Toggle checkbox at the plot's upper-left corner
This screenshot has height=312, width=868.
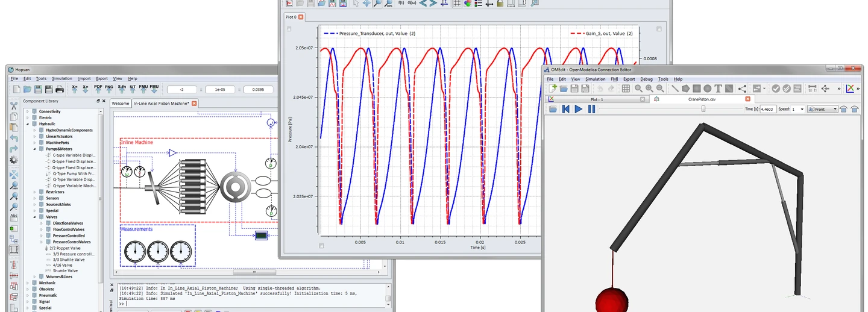click(289, 29)
